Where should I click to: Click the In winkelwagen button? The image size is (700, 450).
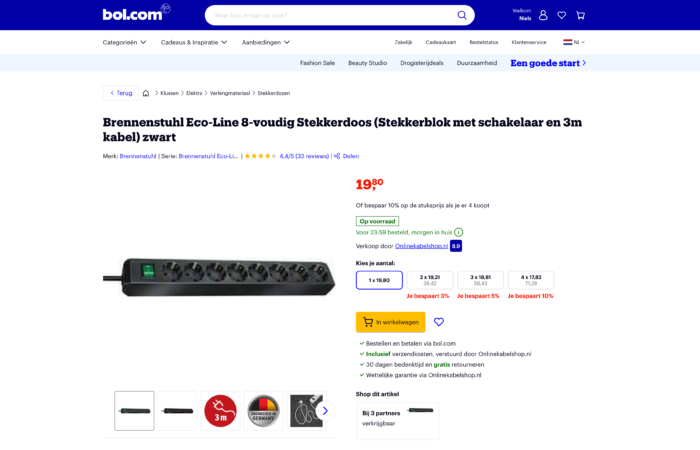[390, 322]
